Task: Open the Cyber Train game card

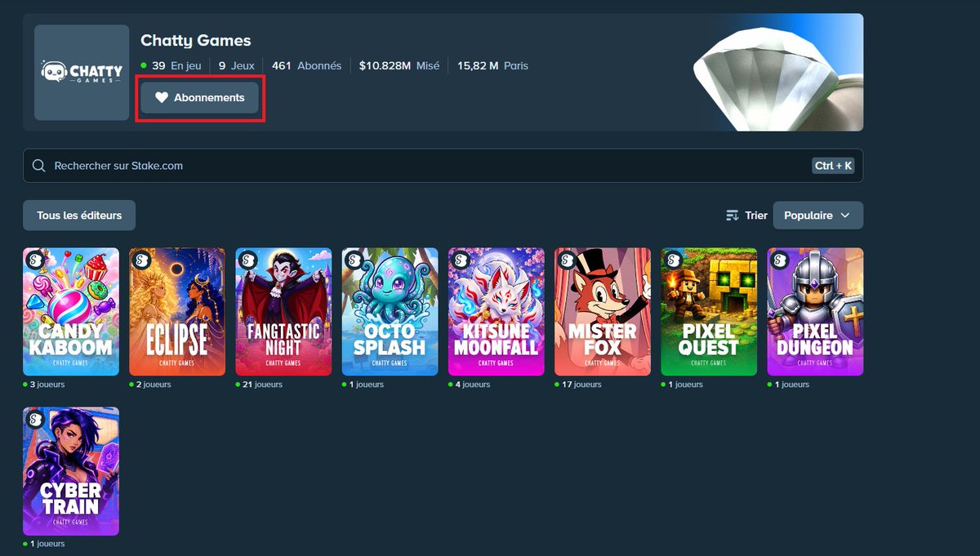Action: tap(71, 471)
